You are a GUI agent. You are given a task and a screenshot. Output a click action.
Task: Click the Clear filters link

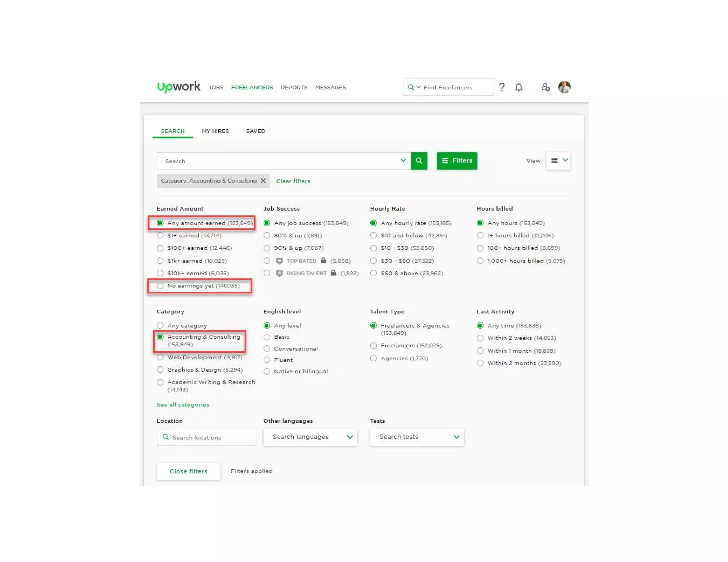point(293,181)
